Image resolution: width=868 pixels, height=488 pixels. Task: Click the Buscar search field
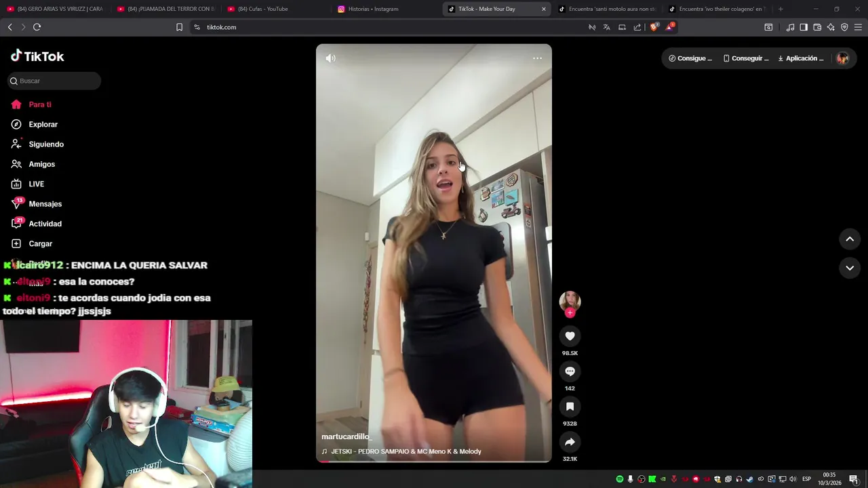[54, 81]
